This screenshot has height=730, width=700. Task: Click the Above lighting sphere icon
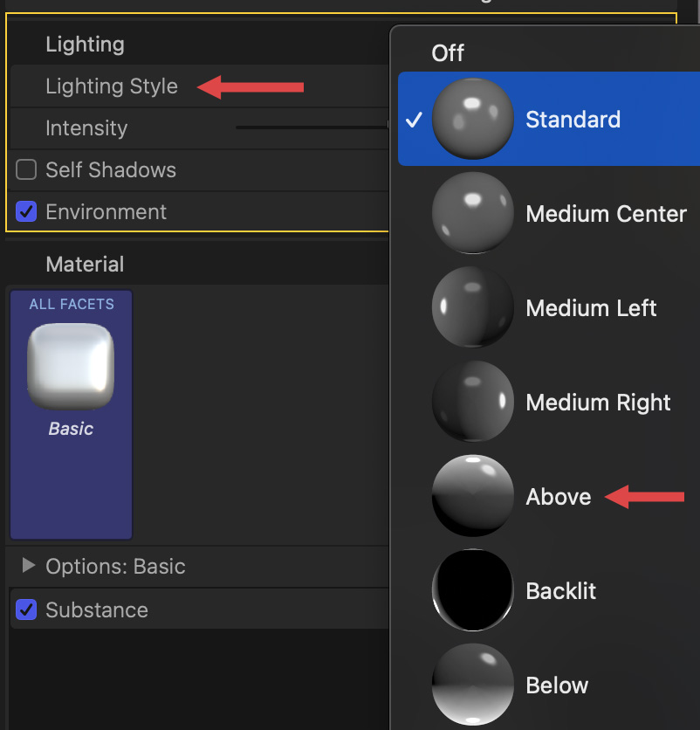pos(472,496)
